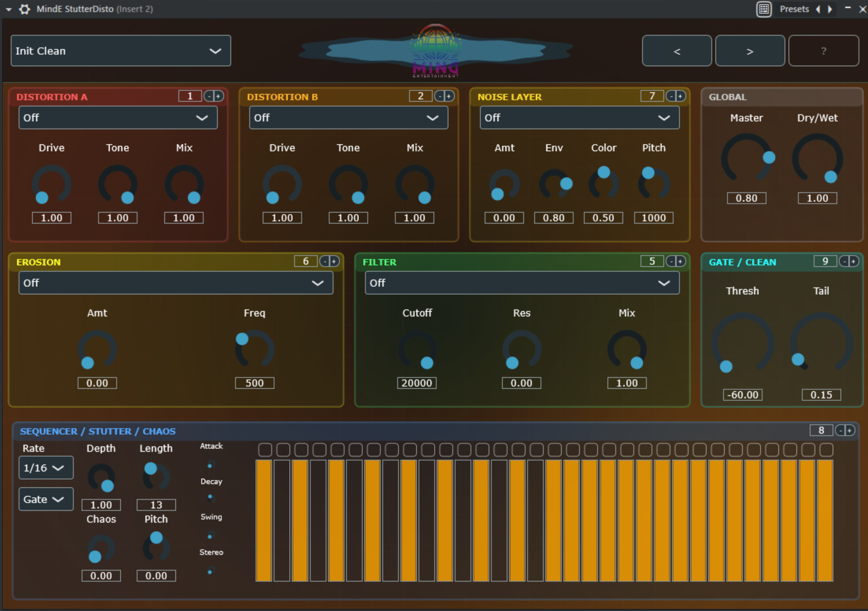Viewport: 868px width, 611px height.
Task: Open the plugin menu arrow in title bar
Action: pos(8,9)
